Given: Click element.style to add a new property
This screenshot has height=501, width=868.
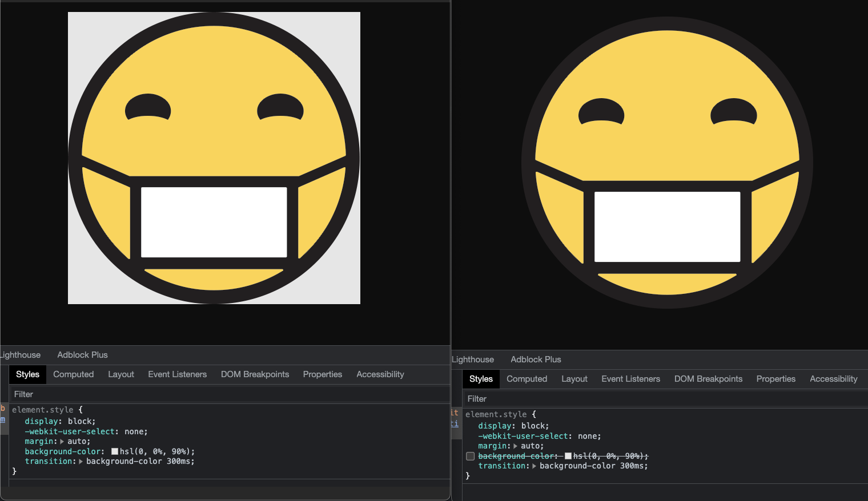Looking at the screenshot, I should click(x=43, y=410).
